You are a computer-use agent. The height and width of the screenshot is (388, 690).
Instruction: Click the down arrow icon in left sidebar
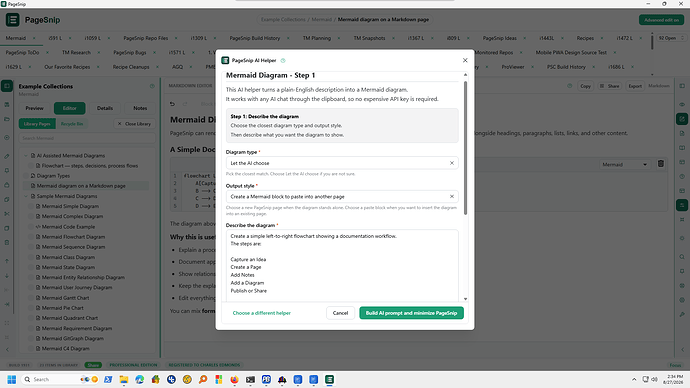(x=7, y=276)
